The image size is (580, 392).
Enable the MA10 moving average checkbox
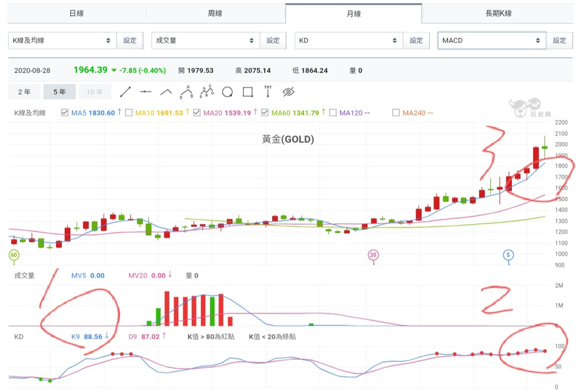tap(129, 113)
